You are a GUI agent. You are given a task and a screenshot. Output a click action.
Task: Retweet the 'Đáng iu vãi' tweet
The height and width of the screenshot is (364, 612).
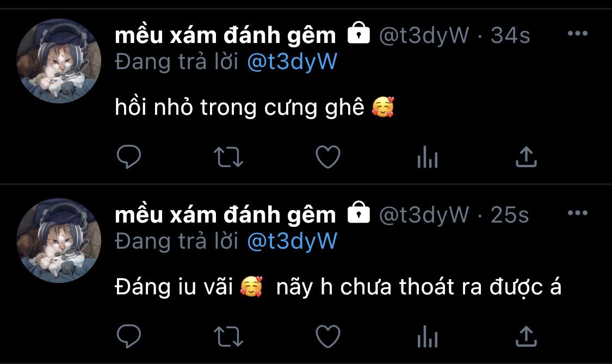(228, 336)
